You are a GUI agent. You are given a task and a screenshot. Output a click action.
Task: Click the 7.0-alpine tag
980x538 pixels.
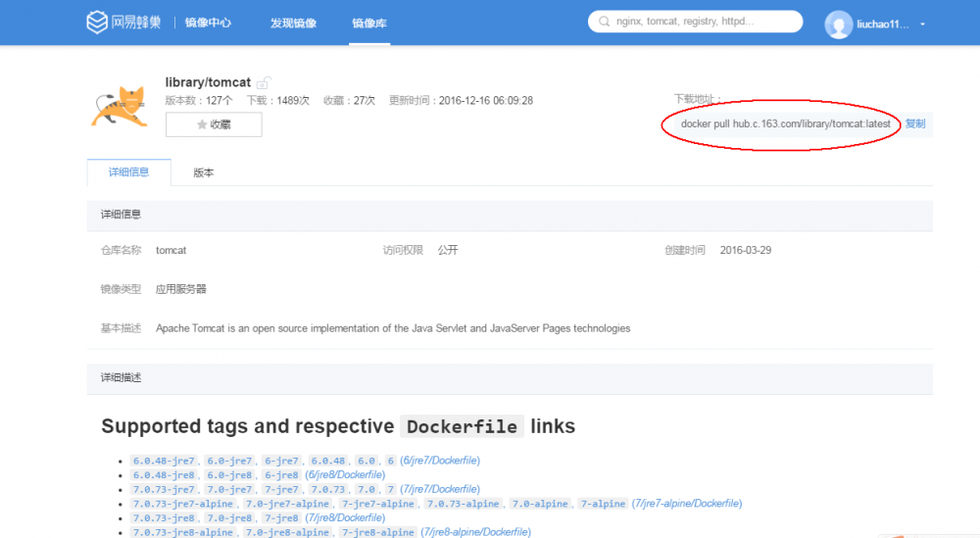pyautogui.click(x=540, y=504)
